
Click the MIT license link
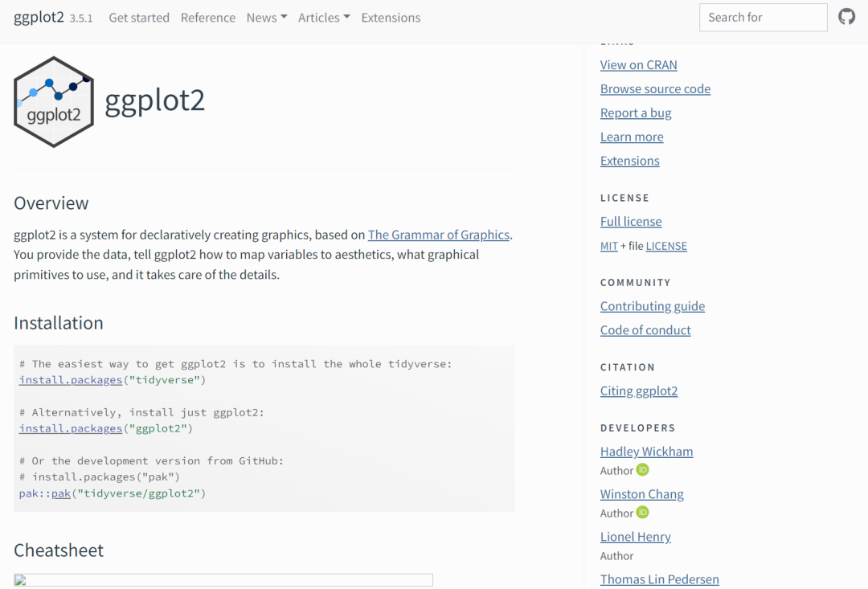pyautogui.click(x=609, y=246)
